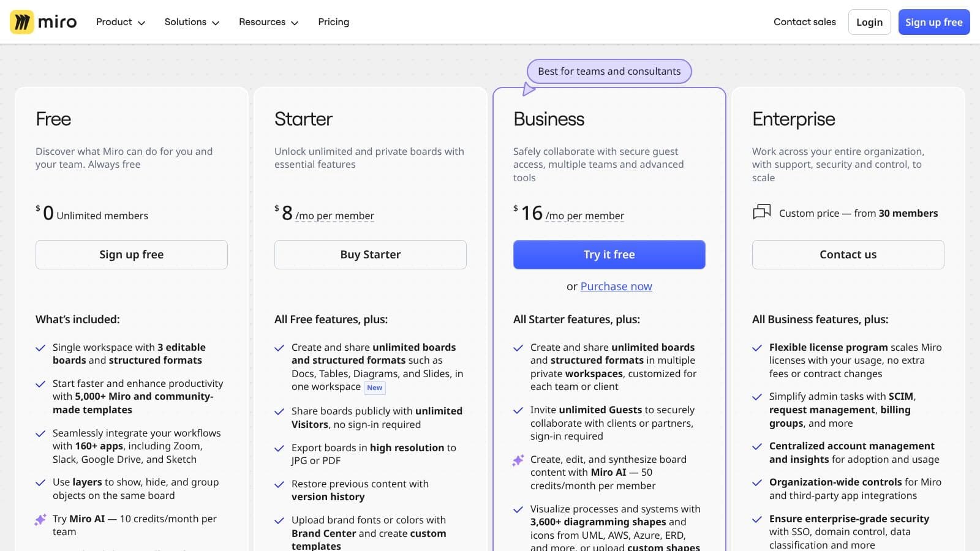
Task: Go to the Pricing menu item
Action: pyautogui.click(x=333, y=22)
